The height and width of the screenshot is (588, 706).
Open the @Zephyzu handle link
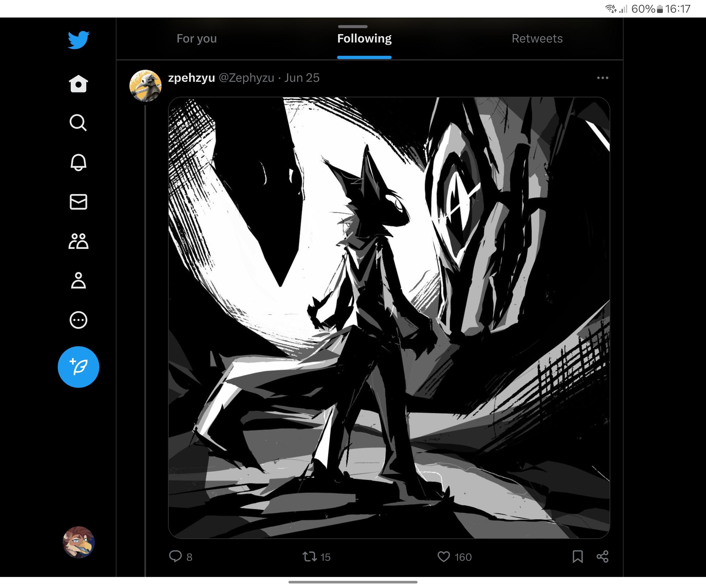point(247,78)
